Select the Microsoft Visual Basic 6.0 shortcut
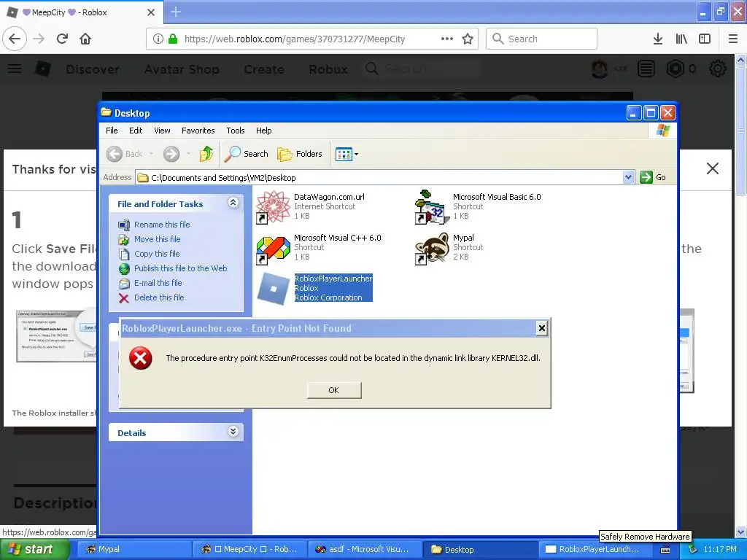This screenshot has width=747, height=560. click(432, 206)
